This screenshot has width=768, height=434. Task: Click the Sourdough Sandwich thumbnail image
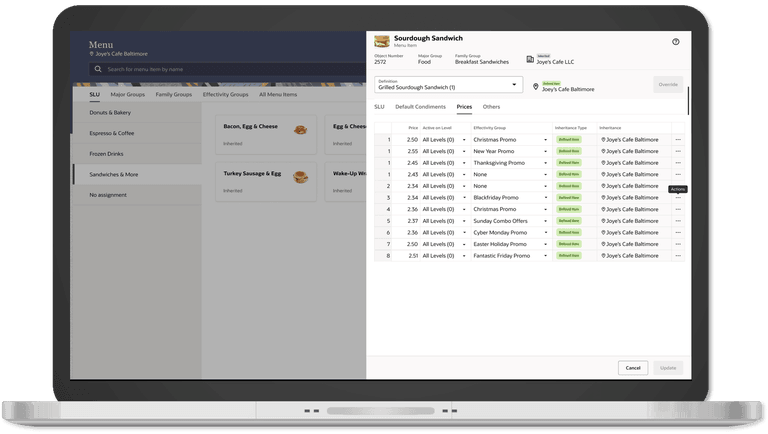tap(382, 42)
